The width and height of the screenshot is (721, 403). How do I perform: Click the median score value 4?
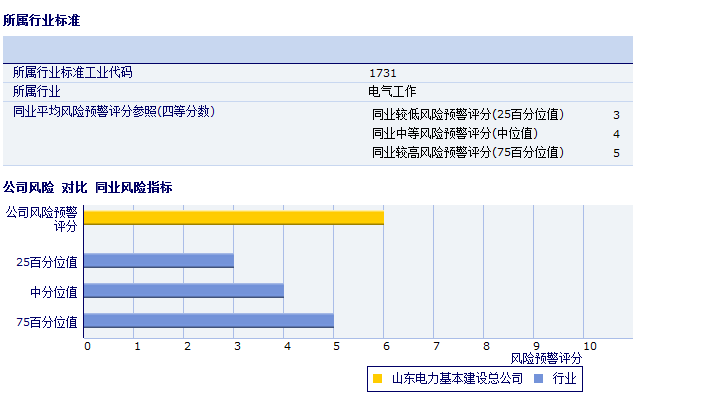[616, 134]
